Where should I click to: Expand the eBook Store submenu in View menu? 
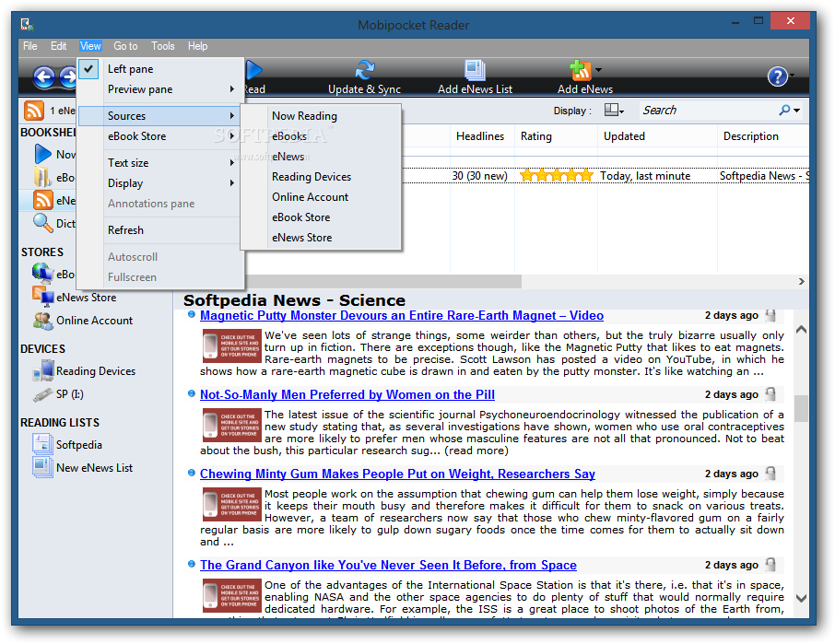[x=160, y=136]
